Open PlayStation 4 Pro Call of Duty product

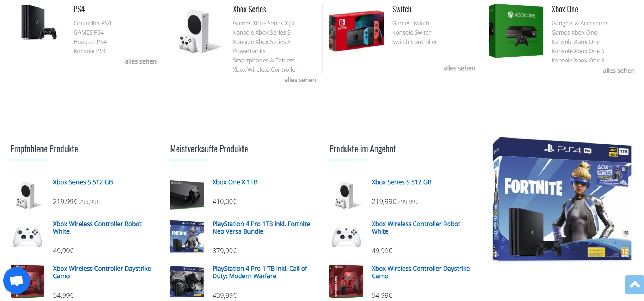pyautogui.click(x=260, y=272)
